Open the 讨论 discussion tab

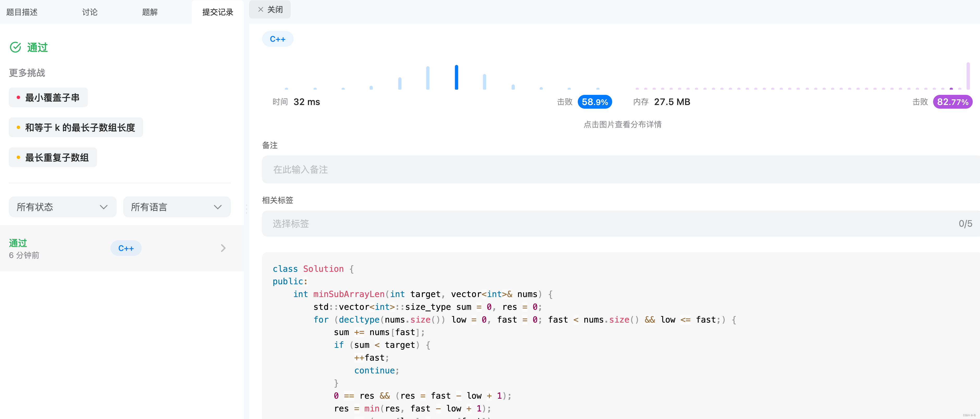pos(90,12)
